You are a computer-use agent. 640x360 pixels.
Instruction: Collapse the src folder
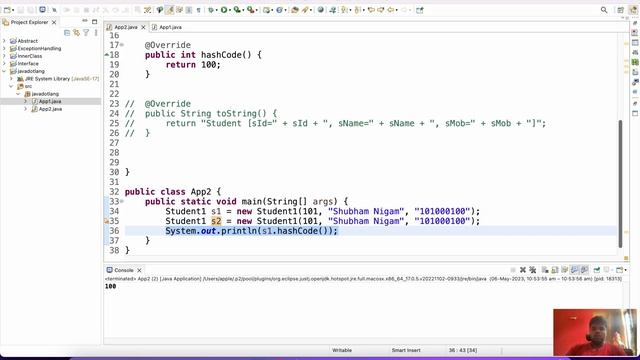[x=11, y=86]
